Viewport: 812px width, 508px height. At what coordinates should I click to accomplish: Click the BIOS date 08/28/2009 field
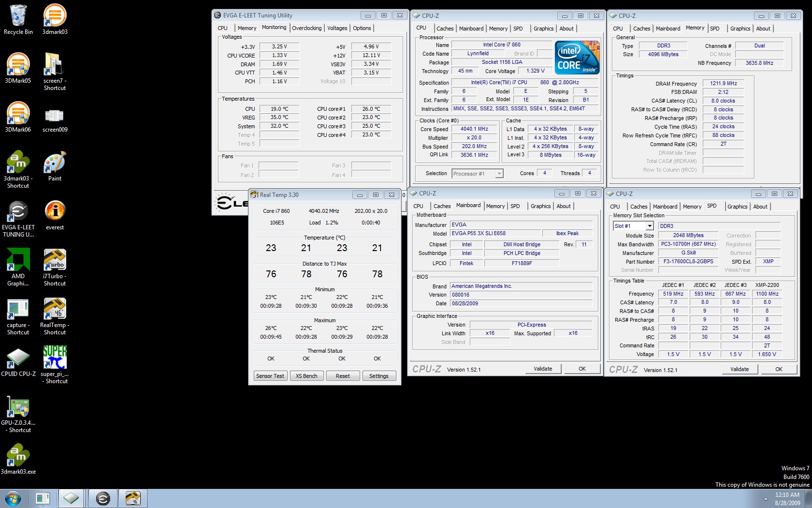[522, 303]
